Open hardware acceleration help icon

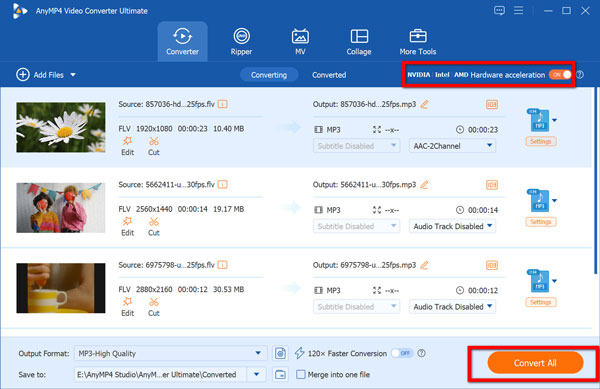[x=580, y=75]
